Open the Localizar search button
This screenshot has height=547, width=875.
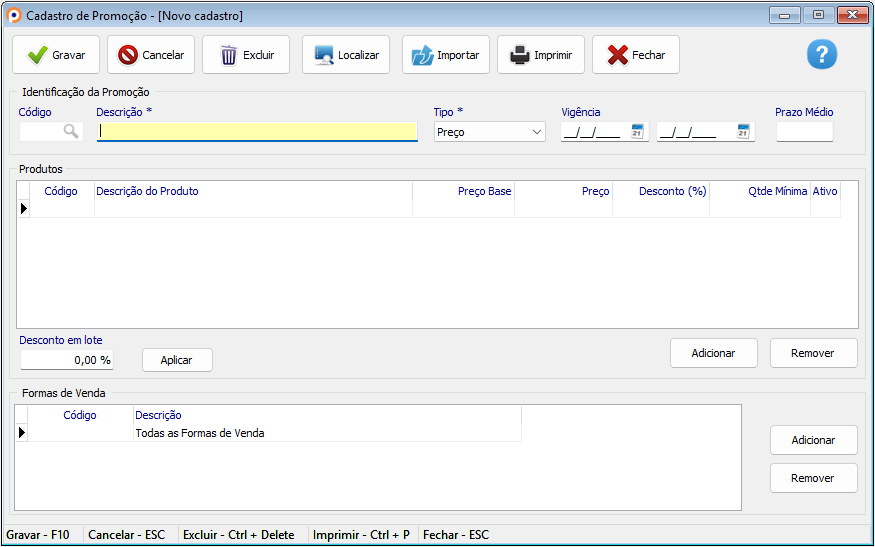346,55
